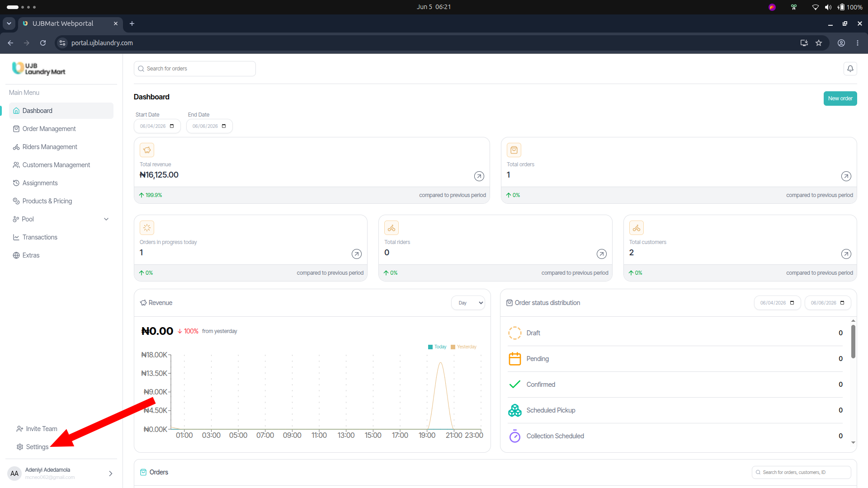Click the 199.9% revenue change text
Image resolution: width=868 pixels, height=488 pixels.
(x=154, y=195)
